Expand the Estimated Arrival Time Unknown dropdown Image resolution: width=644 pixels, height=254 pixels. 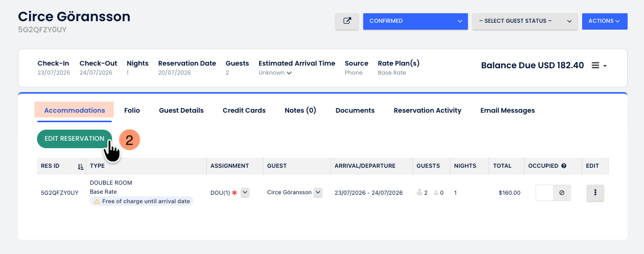275,73
